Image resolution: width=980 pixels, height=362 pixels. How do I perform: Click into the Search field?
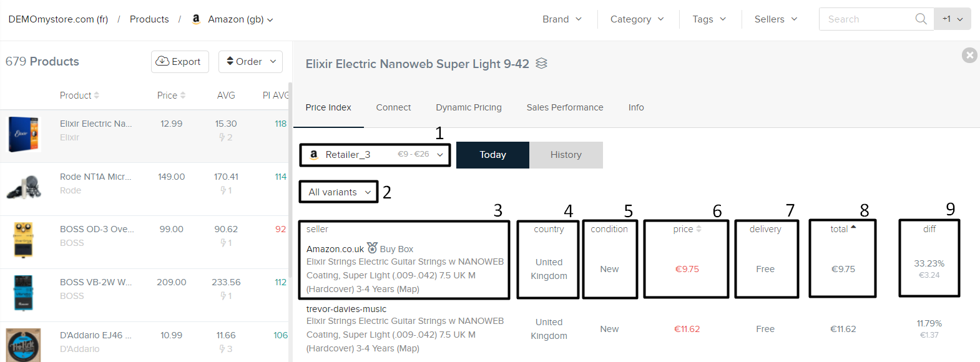[868, 19]
